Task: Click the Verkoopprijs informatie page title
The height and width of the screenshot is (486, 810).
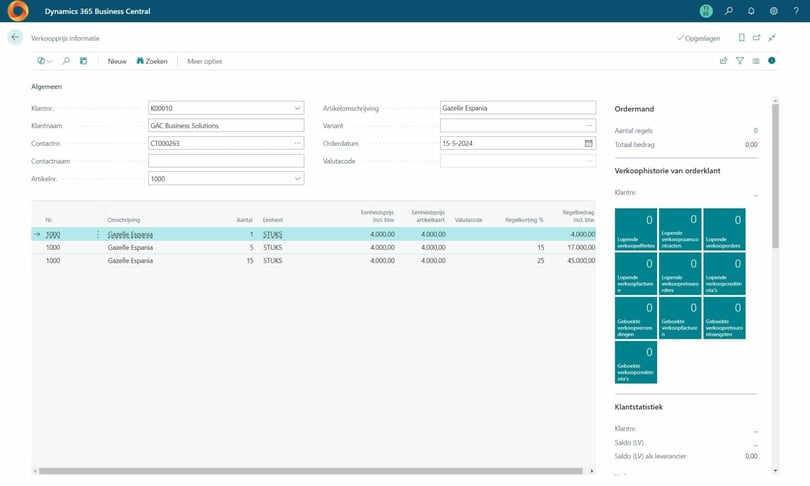Action: pos(65,38)
